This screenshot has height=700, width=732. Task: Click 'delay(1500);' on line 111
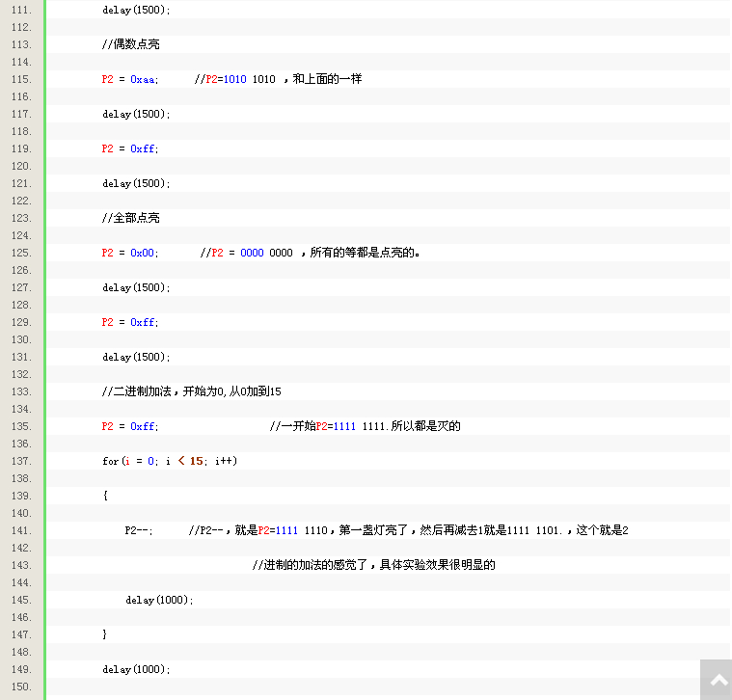[136, 10]
